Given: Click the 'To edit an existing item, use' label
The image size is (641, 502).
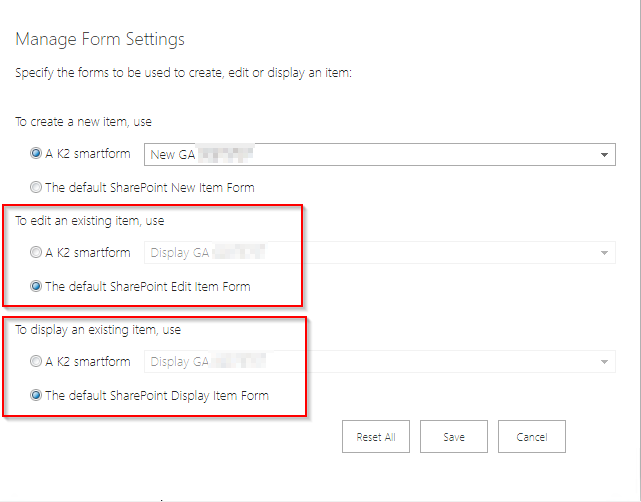Looking at the screenshot, I should tap(90, 221).
